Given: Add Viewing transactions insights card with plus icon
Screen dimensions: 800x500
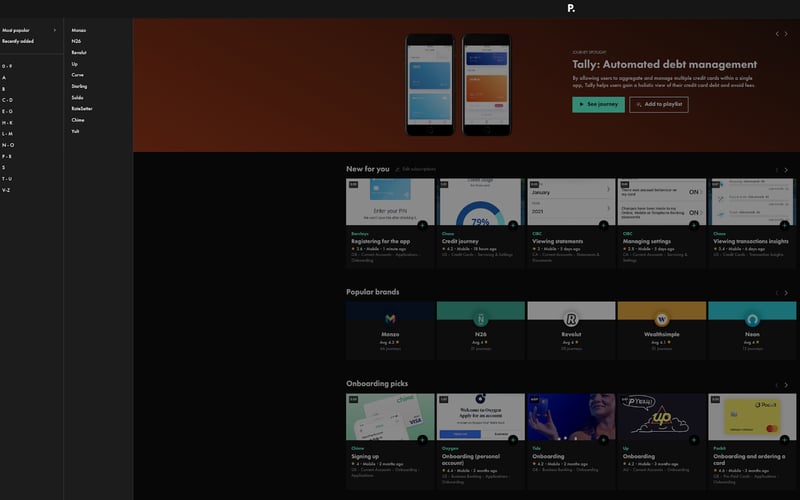Looking at the screenshot, I should tap(784, 225).
